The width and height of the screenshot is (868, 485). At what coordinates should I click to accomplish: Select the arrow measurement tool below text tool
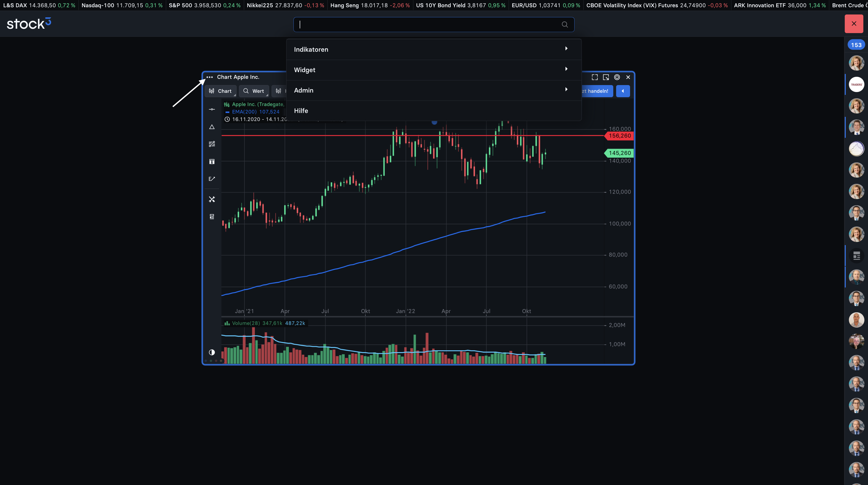(x=212, y=179)
